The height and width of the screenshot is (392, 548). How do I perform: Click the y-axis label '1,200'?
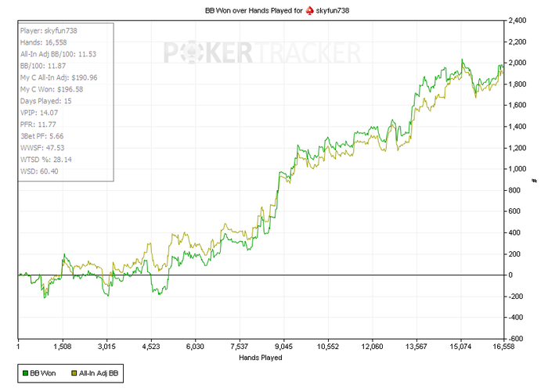(x=517, y=148)
